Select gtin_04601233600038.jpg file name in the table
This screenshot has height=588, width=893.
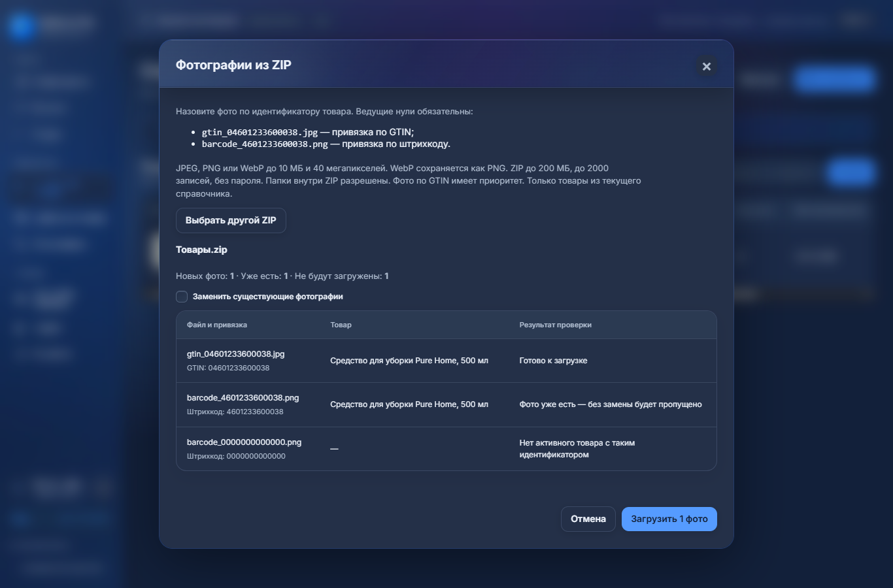tap(236, 354)
